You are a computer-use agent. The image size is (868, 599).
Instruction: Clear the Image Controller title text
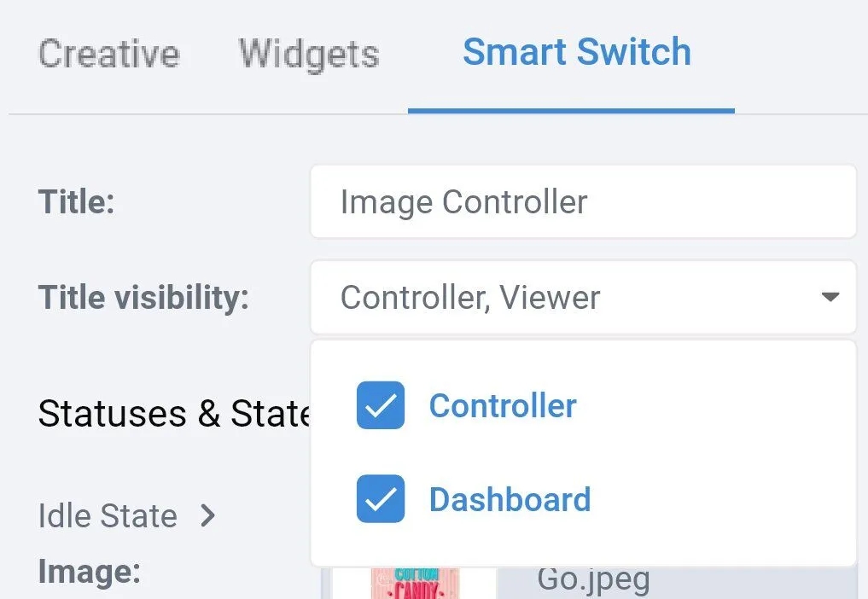click(x=583, y=202)
